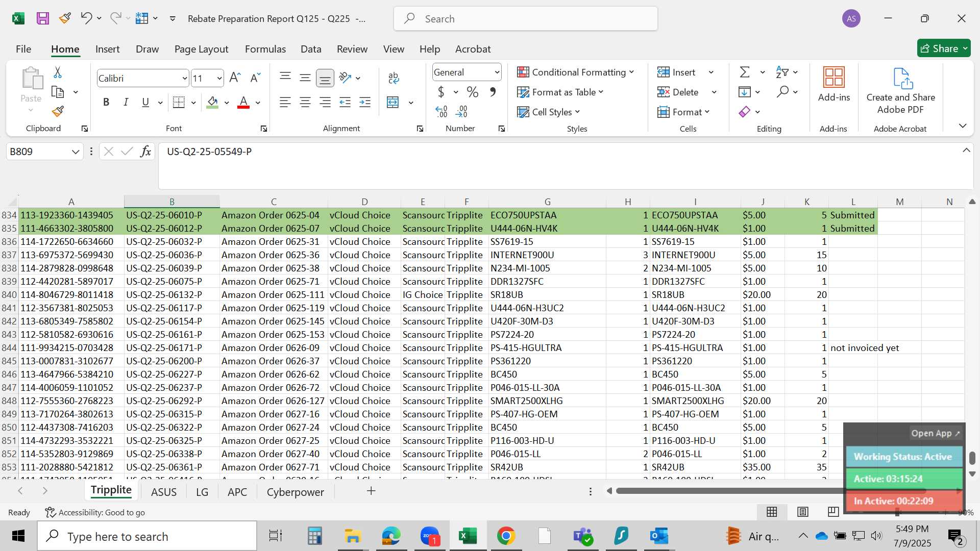Set Align Left for cells
980x551 pixels.
coord(285,102)
